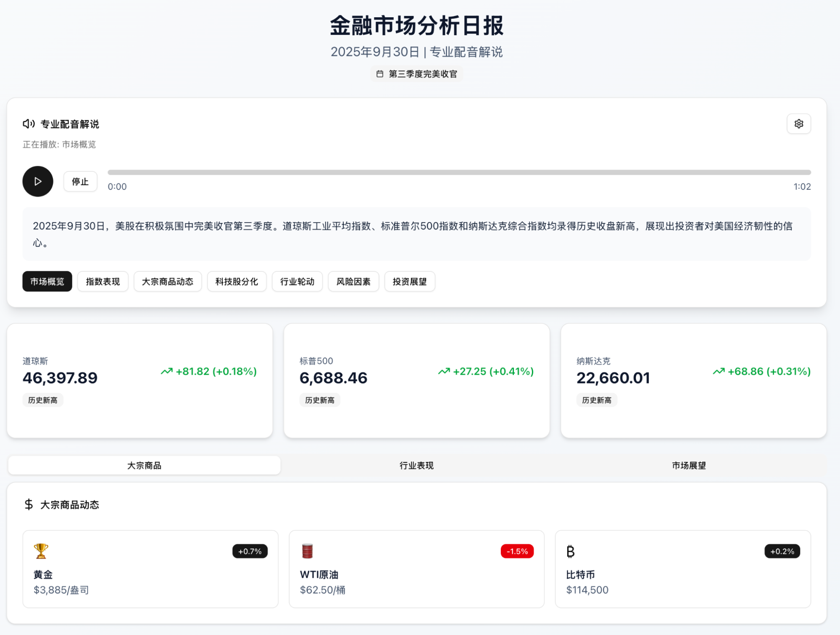
Task: Switch to the 行业表现 tab
Action: [x=416, y=465]
